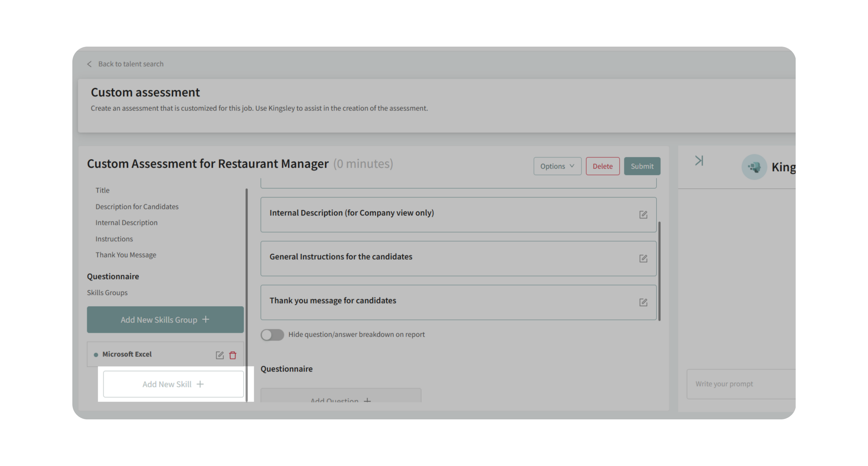Select Instructions in the sidebar
The width and height of the screenshot is (868, 466).
pyautogui.click(x=114, y=239)
